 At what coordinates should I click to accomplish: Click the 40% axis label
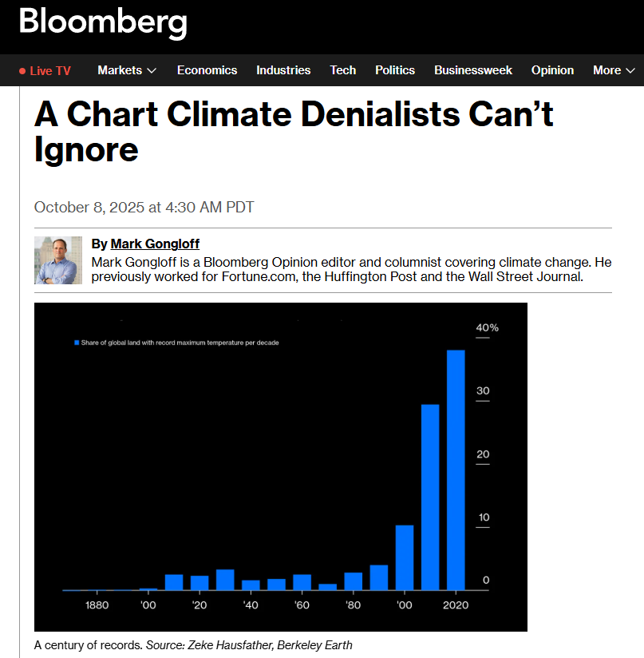tap(488, 327)
